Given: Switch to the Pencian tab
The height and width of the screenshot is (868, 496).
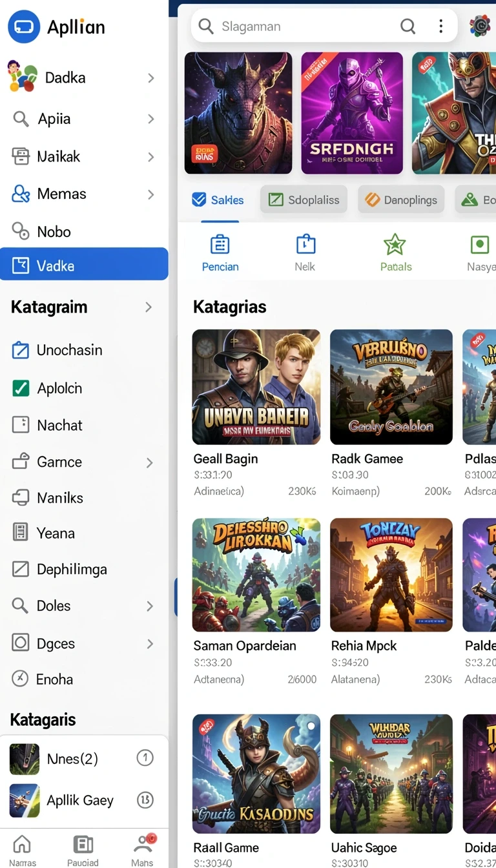Looking at the screenshot, I should (220, 253).
